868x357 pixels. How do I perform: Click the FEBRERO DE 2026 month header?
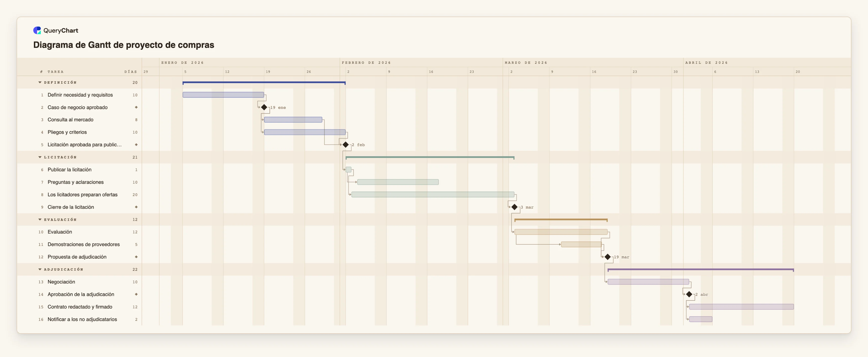pos(366,63)
